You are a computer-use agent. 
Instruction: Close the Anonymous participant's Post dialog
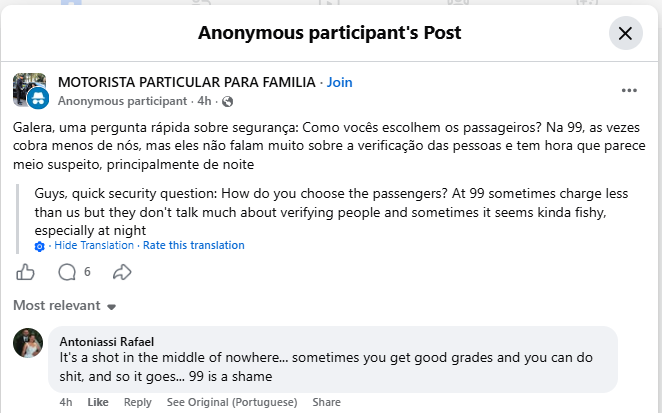[x=625, y=33]
